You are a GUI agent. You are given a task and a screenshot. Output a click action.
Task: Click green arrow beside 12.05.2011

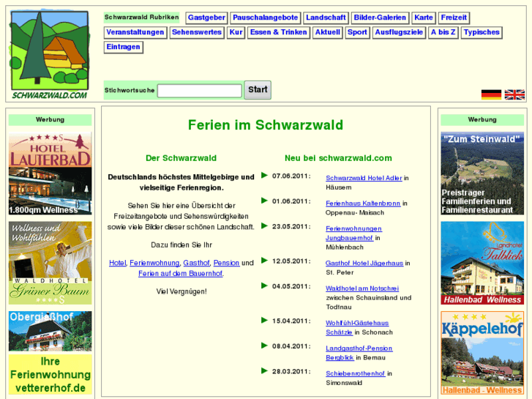tap(264, 261)
